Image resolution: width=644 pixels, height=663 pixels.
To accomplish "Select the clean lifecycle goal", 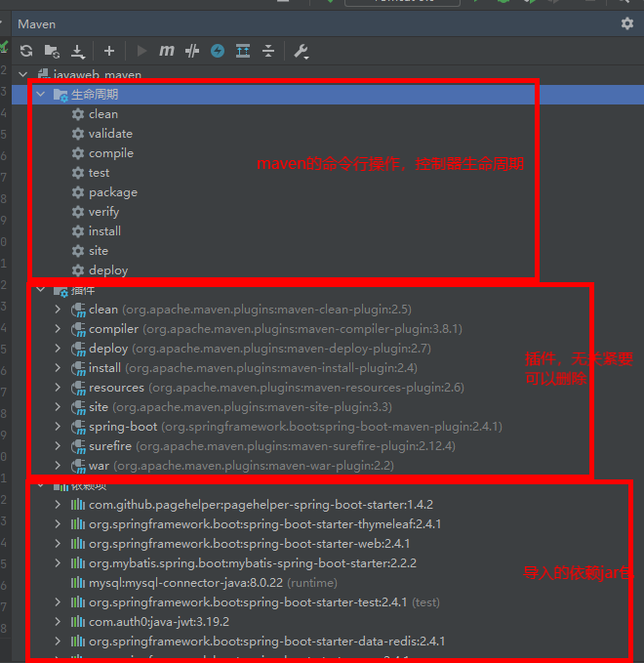I will [x=103, y=114].
